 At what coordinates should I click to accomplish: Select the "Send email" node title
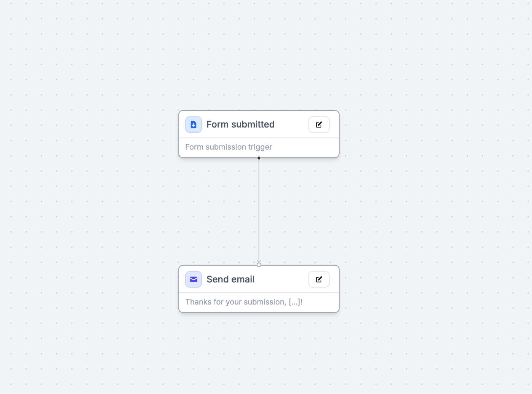pos(230,279)
